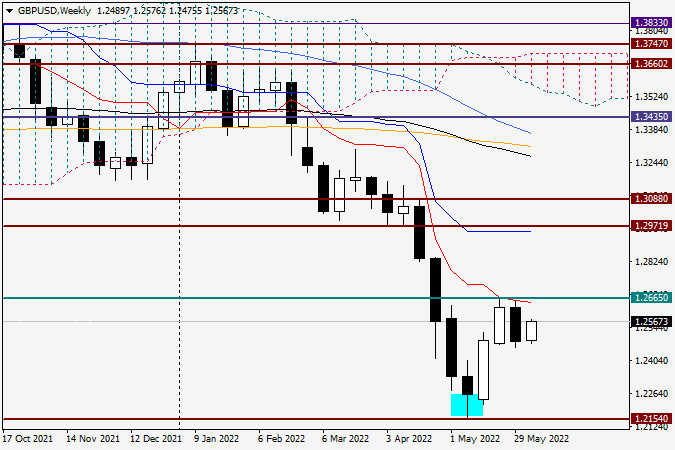Click the 29 May 2022 date label
Screen dimensions: 675x450
(541, 439)
